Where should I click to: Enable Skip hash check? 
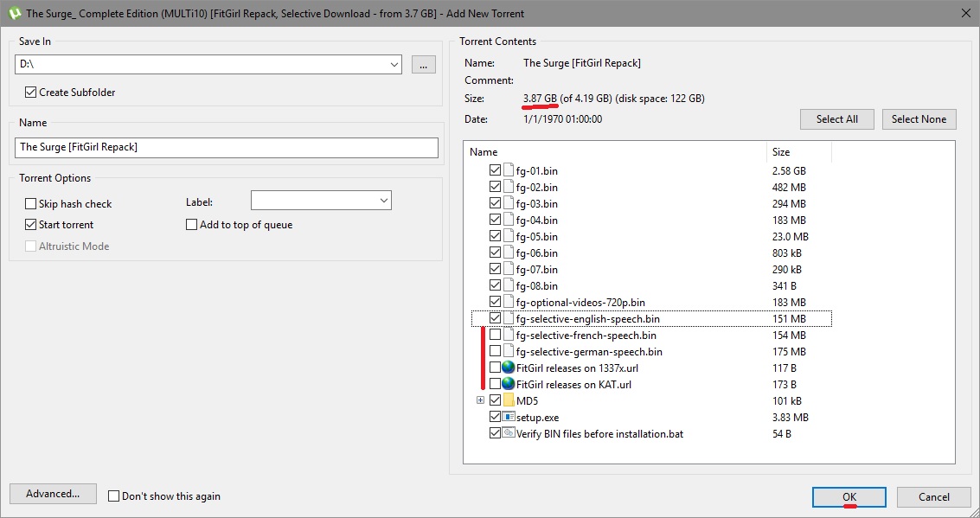click(x=30, y=204)
